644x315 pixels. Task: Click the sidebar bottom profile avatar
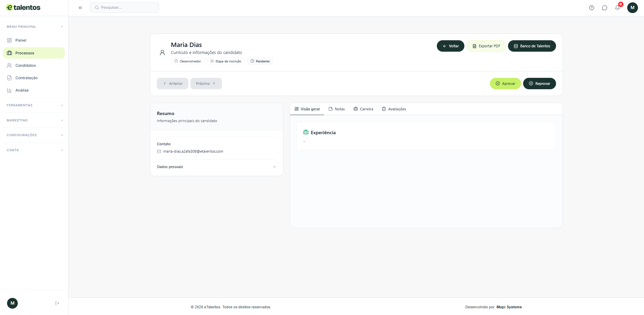pos(12,303)
